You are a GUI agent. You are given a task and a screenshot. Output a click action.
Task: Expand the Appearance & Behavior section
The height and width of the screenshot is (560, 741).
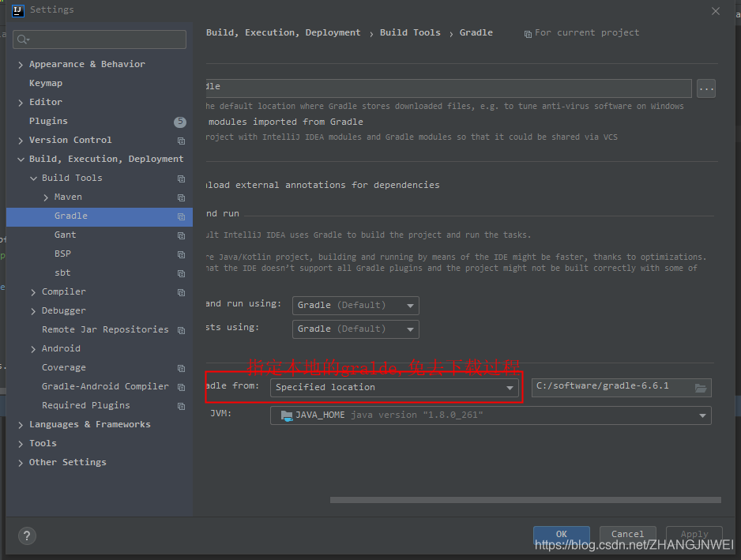coord(21,65)
